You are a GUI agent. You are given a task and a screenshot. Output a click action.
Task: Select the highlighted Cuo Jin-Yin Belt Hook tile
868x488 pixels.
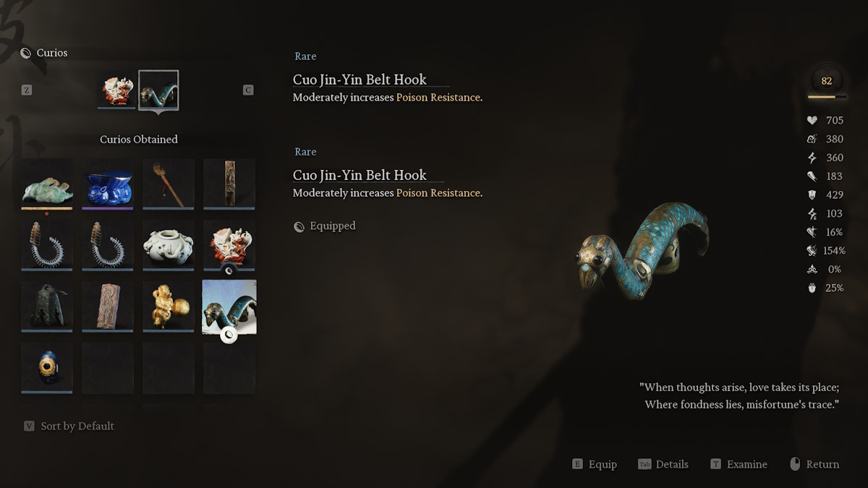click(x=229, y=307)
